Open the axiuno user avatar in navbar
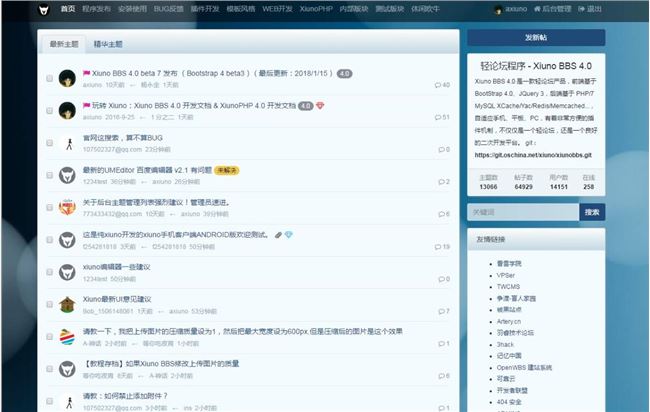This screenshot has height=412, width=650. point(498,10)
